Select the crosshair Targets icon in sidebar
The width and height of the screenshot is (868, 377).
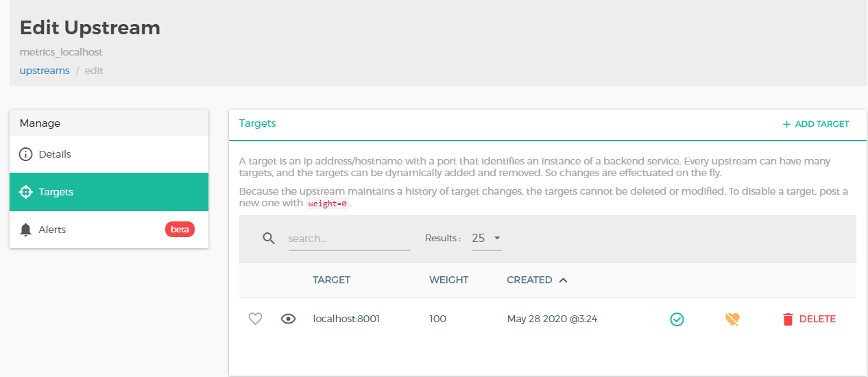pos(26,192)
